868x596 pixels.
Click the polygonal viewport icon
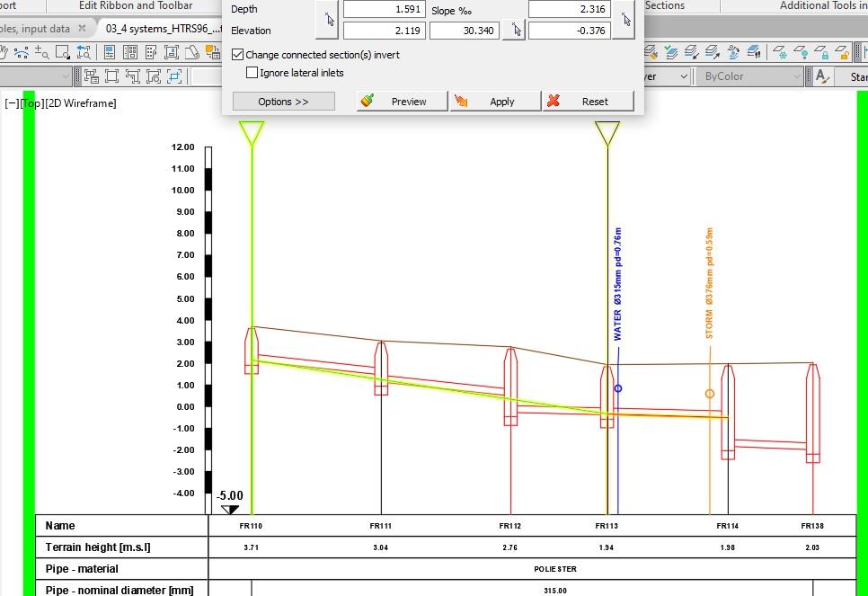[x=133, y=76]
